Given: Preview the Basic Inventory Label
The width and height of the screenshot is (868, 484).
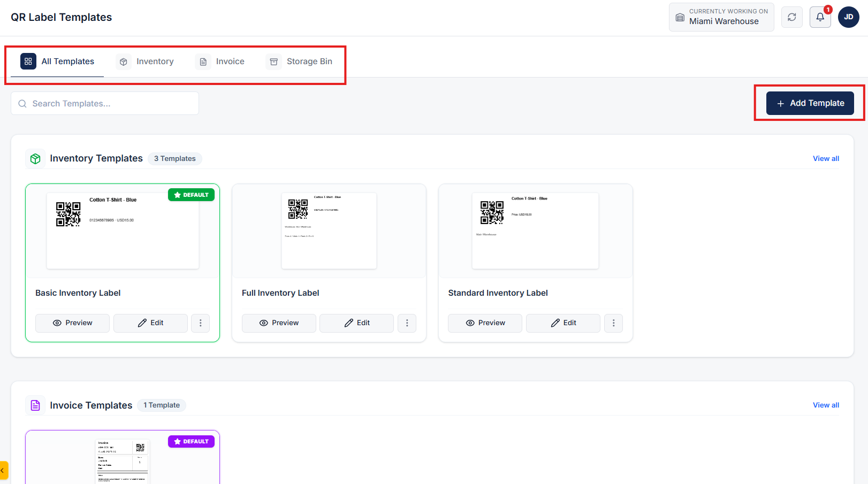Looking at the screenshot, I should pyautogui.click(x=72, y=323).
